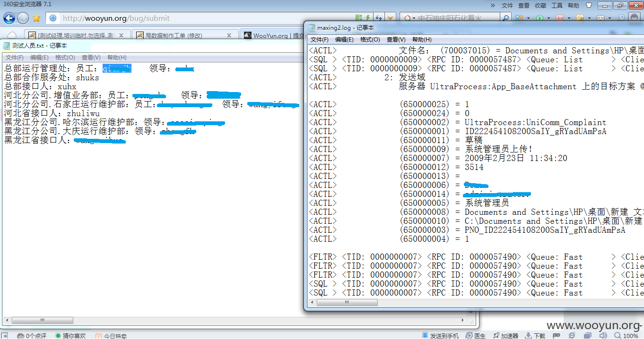
Task: Click the browser forward arrow button
Action: click(23, 18)
